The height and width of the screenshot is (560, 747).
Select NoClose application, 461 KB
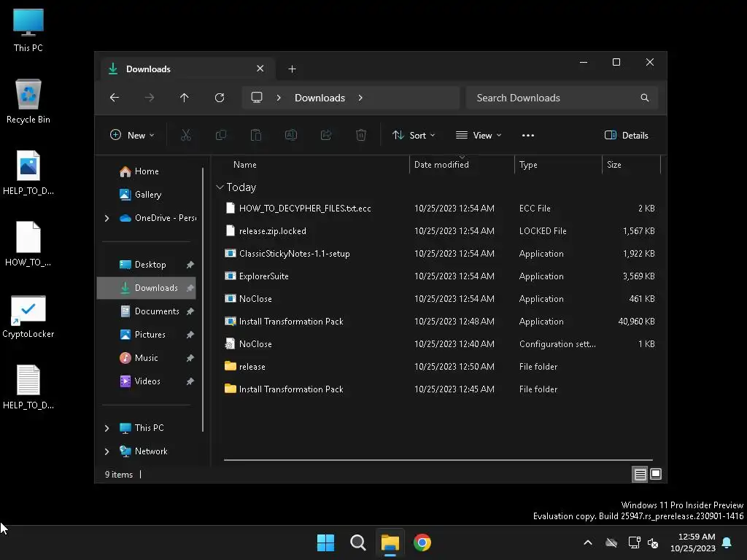(438, 299)
